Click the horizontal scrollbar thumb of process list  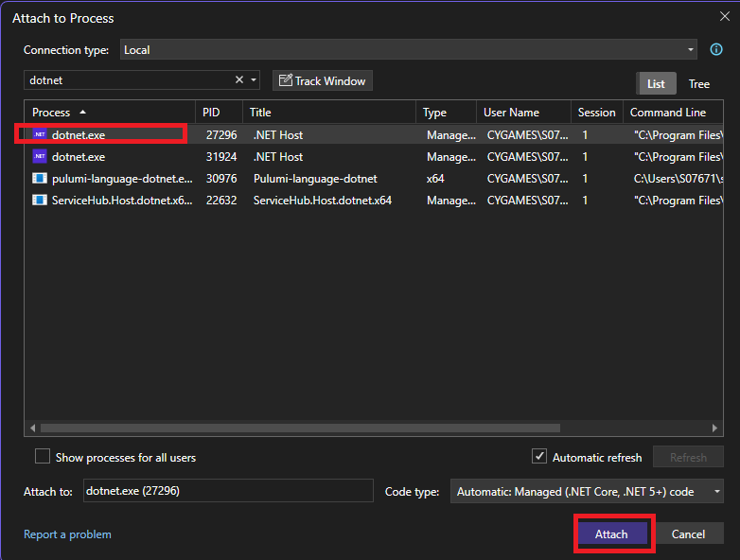point(300,428)
